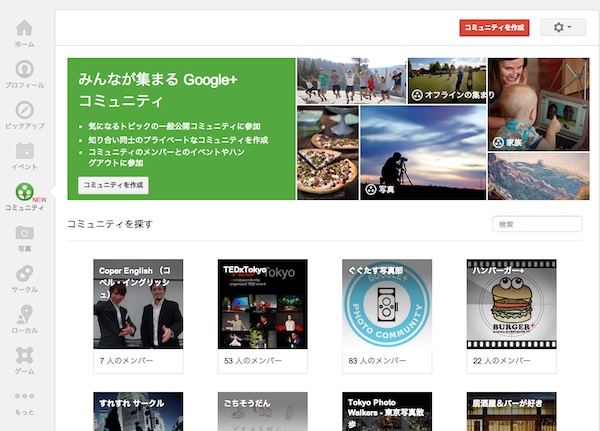Click the community search field
Screen dimensions: 600x431
click(x=537, y=224)
